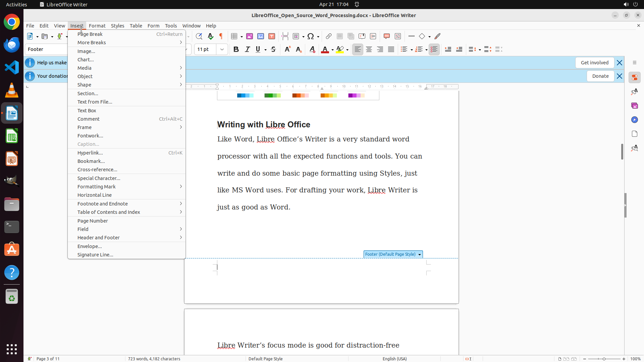Open the Gallery sidebar panel icon
Screen dimensions: 644x362
click(634, 106)
